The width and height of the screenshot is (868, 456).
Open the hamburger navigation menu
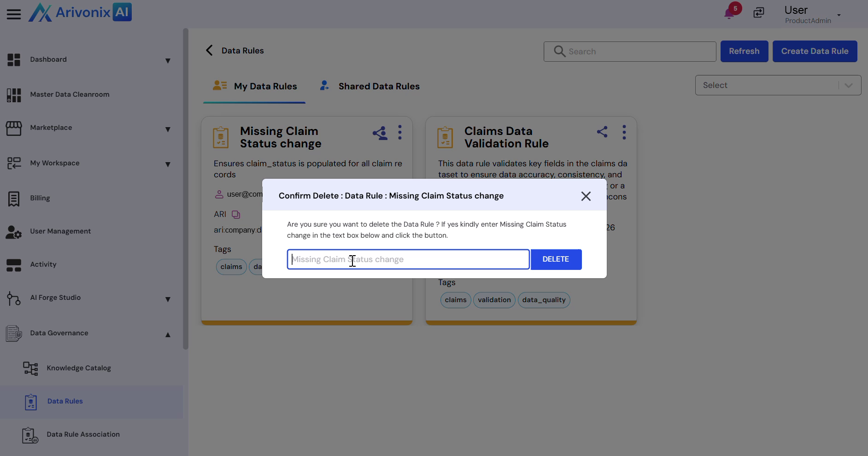tap(14, 14)
